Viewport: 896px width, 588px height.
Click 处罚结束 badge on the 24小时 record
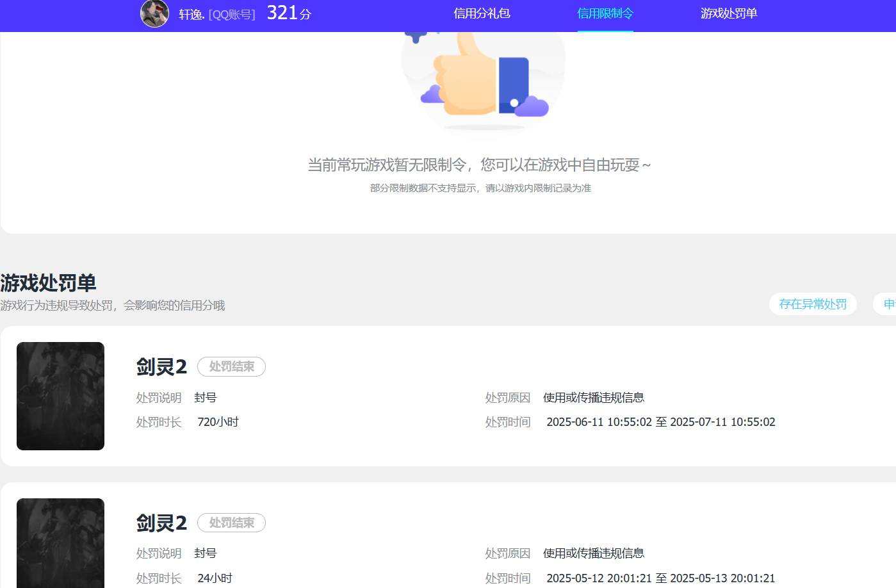[231, 523]
